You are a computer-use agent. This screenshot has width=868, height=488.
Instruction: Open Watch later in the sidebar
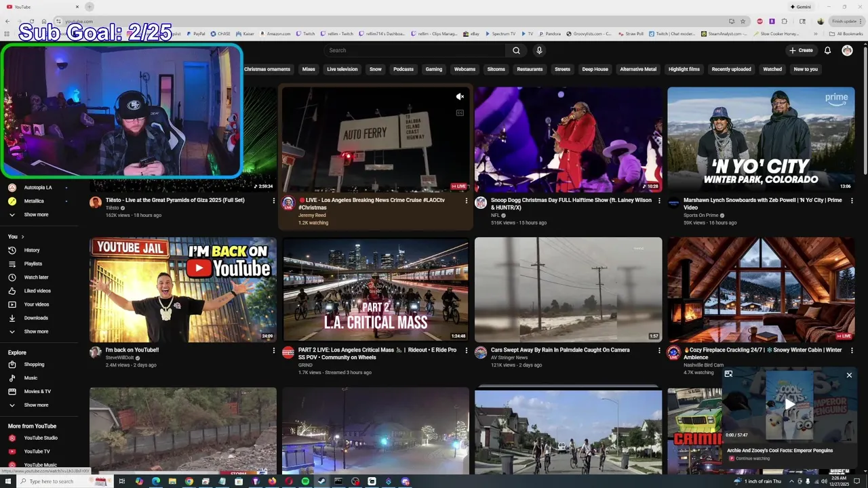(39, 277)
